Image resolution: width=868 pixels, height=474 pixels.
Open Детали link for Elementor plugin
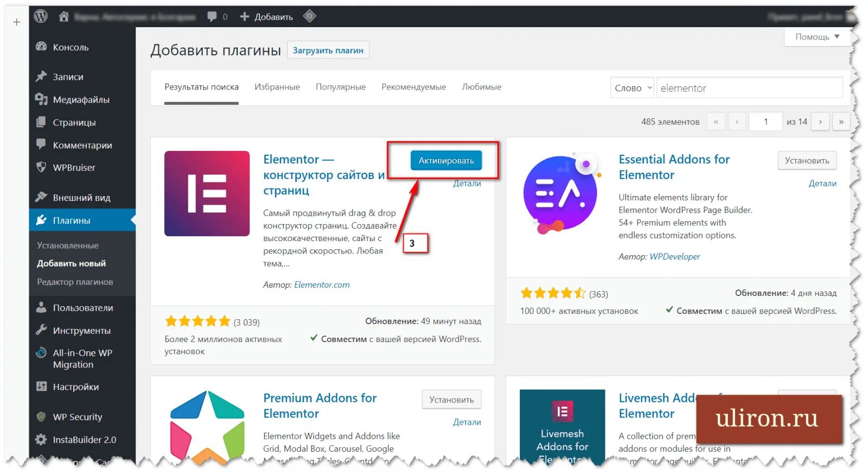click(x=467, y=184)
